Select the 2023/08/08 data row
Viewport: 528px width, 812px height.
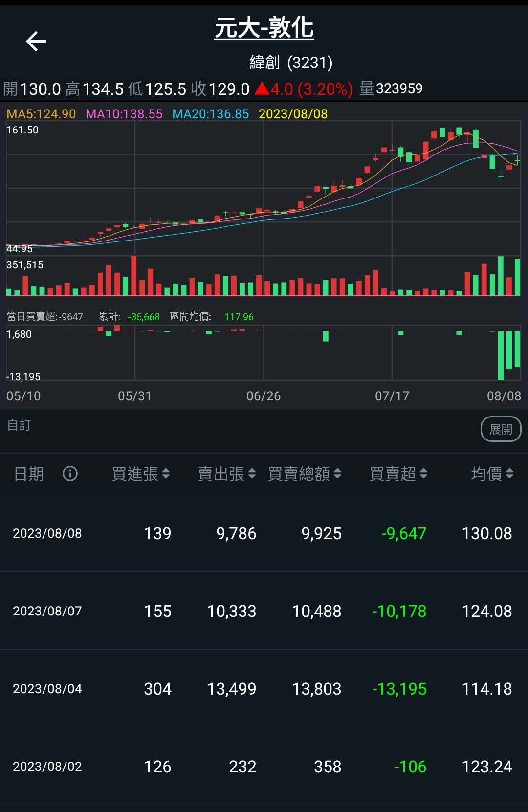pos(264,533)
